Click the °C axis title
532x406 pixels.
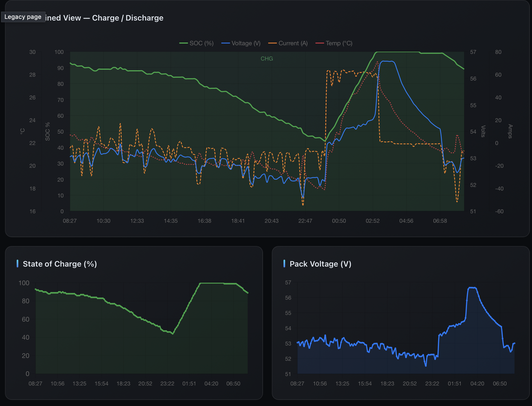(22, 131)
